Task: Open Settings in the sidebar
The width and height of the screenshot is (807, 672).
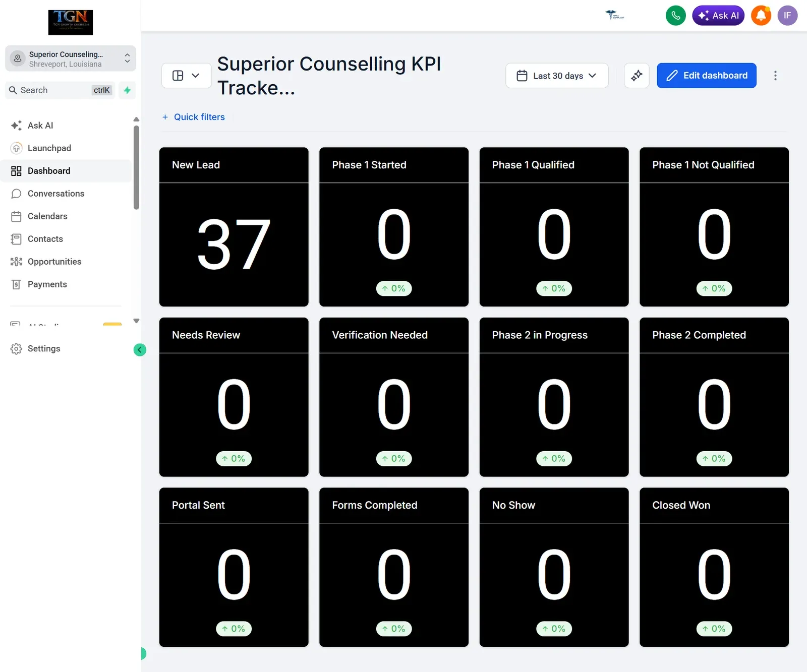Action: (66, 349)
